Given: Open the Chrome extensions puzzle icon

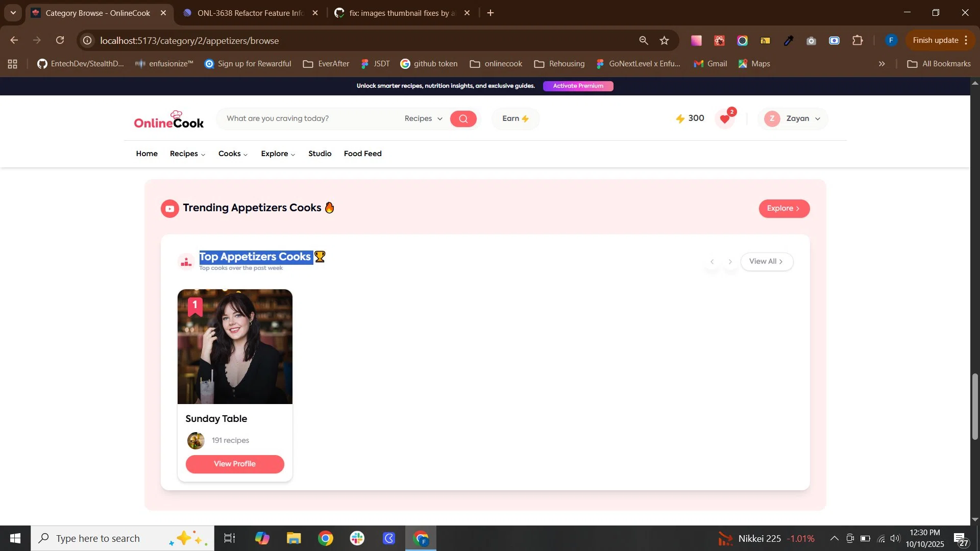Looking at the screenshot, I should coord(858,40).
